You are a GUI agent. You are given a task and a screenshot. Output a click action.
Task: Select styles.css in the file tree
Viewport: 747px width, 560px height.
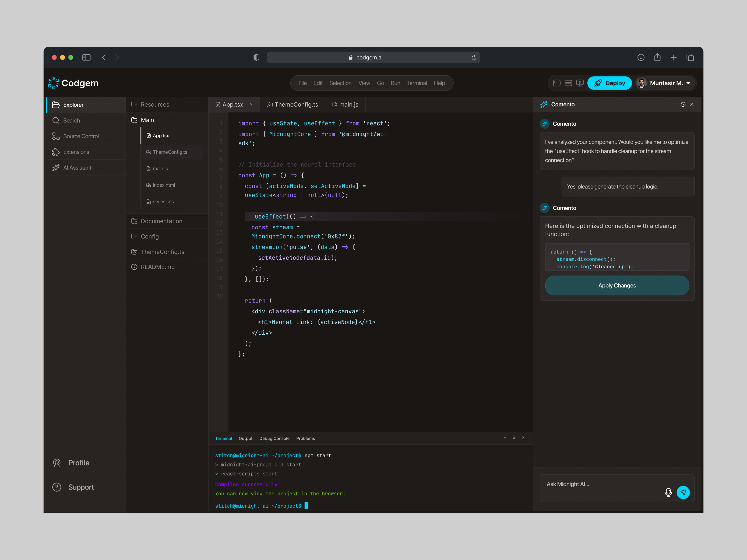tap(172, 202)
